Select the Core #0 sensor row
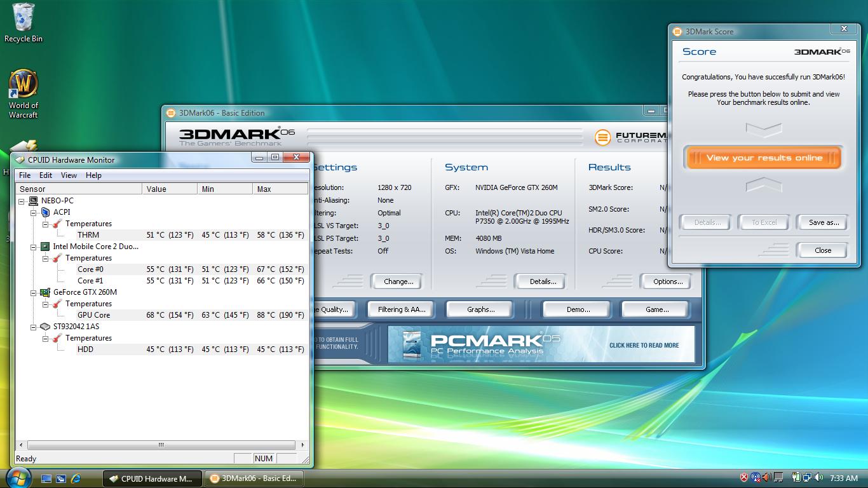The width and height of the screenshot is (868, 488). (191, 269)
